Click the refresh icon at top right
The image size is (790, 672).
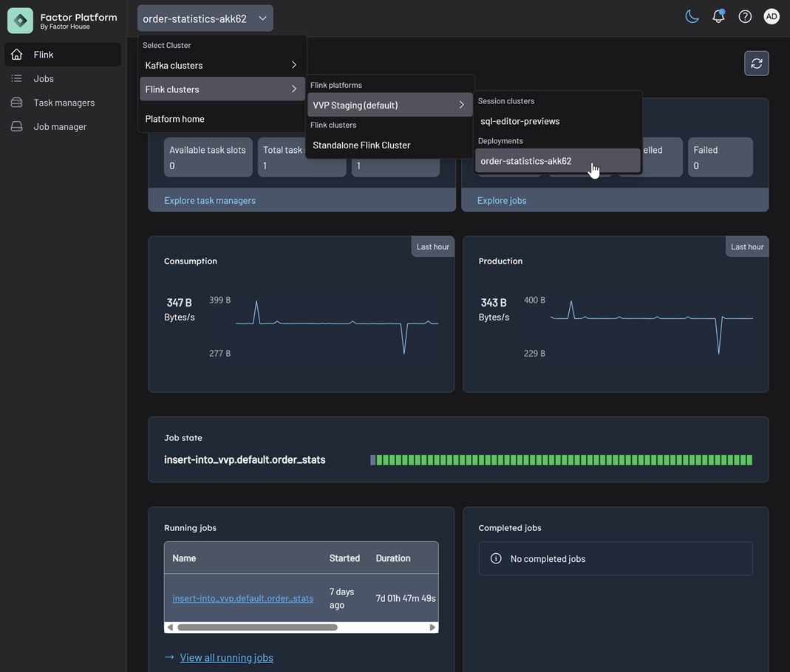756,64
